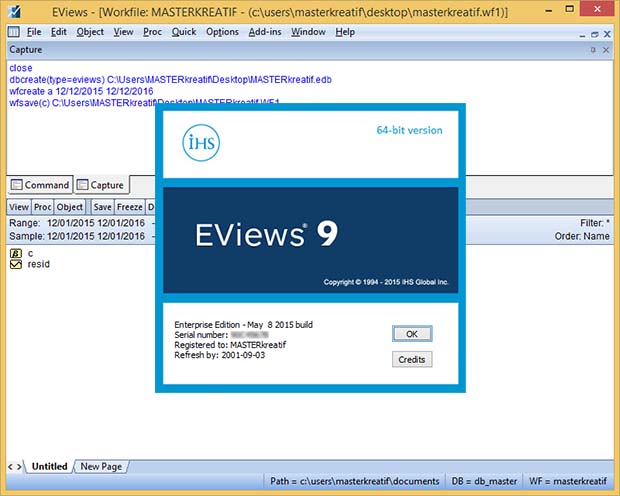Click the EViews app icon in title bar
The image size is (620, 496).
pos(14,11)
